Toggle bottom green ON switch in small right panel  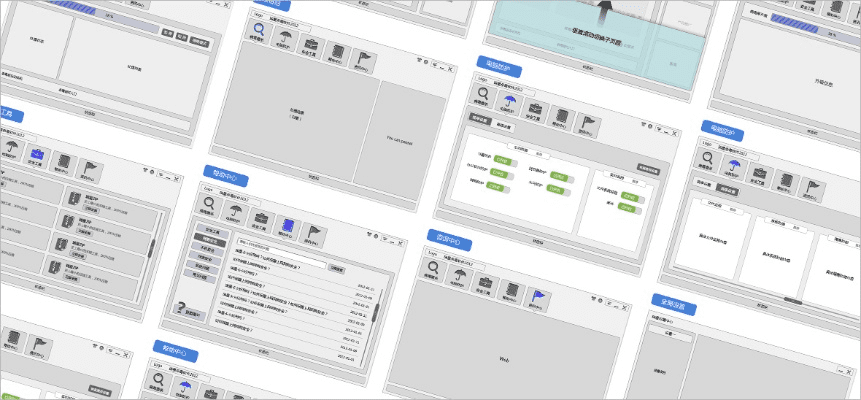coord(629,207)
